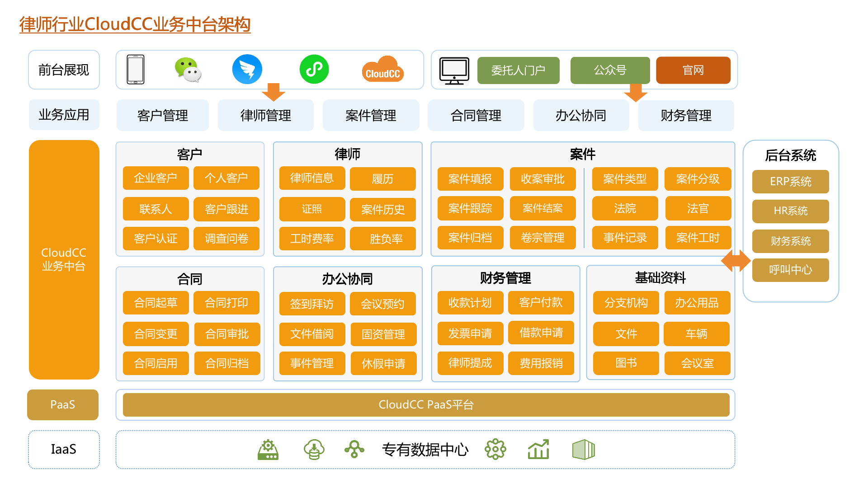Viewport: 868px width, 488px height.
Task: Click the 委托人门户 green button
Action: (518, 70)
